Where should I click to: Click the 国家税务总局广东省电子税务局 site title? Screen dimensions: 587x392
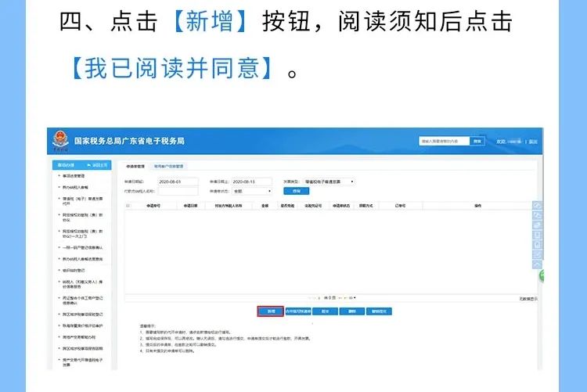(x=129, y=141)
